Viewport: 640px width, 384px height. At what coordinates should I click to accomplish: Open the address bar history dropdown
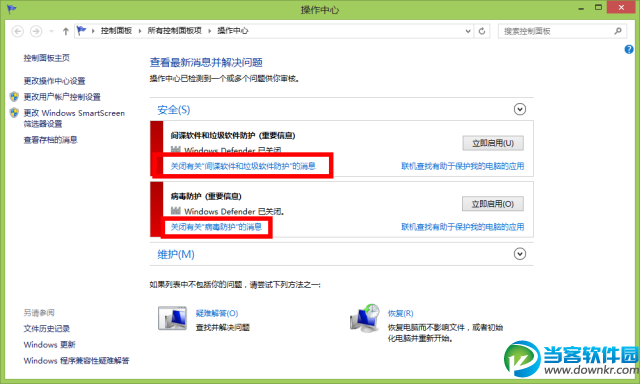[x=468, y=31]
